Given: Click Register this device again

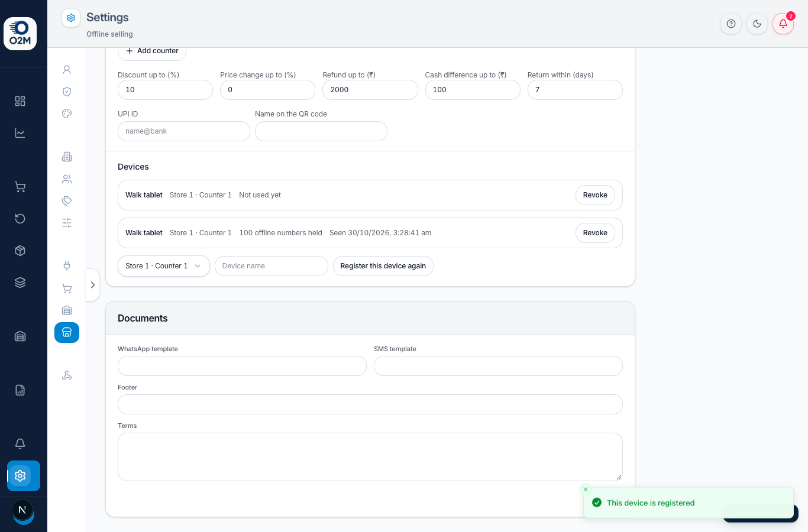Looking at the screenshot, I should (383, 266).
